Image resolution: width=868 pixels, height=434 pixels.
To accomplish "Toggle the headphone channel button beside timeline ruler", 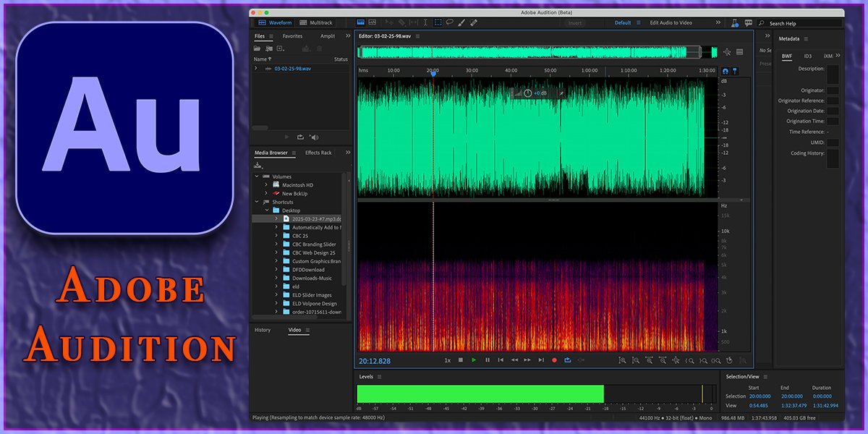I will coord(726,71).
